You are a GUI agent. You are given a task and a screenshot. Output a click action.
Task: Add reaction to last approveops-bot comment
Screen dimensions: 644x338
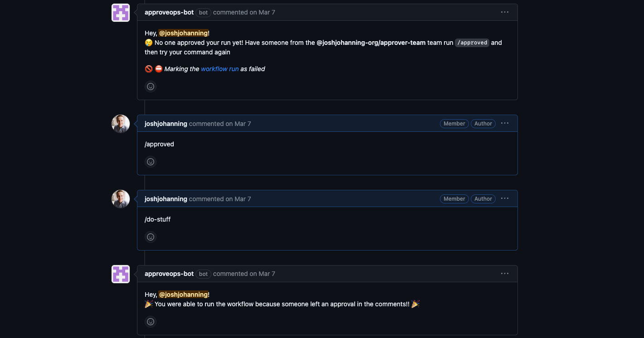point(151,322)
